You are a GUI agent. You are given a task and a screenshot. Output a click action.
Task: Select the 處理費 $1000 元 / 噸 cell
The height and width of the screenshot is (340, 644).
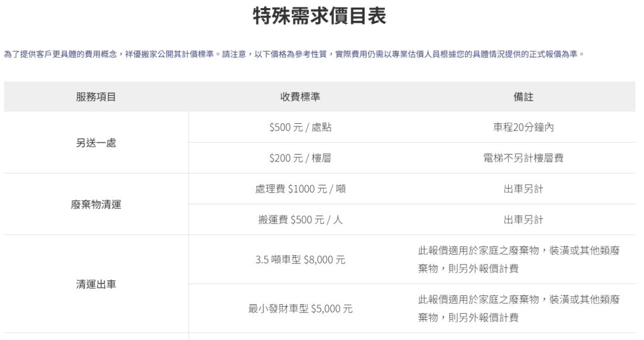coord(300,189)
